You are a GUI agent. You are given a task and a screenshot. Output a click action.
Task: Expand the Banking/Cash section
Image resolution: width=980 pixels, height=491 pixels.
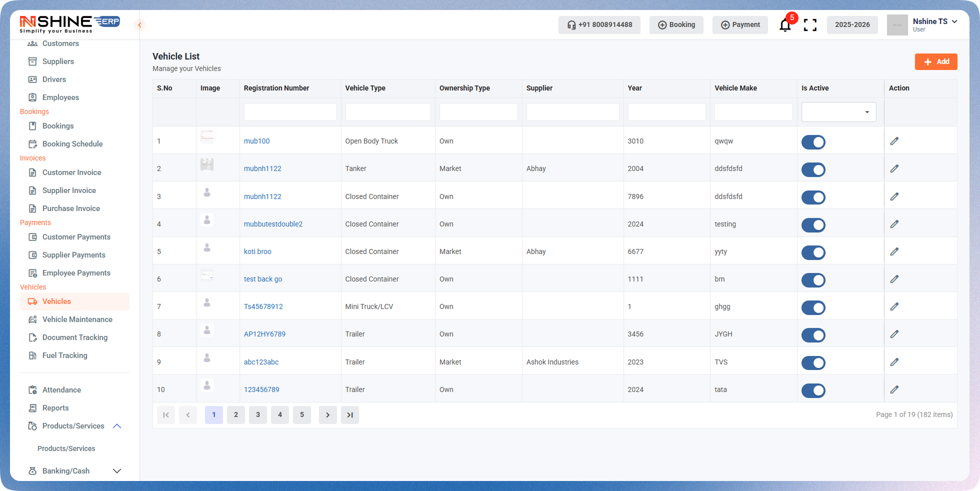(x=117, y=471)
